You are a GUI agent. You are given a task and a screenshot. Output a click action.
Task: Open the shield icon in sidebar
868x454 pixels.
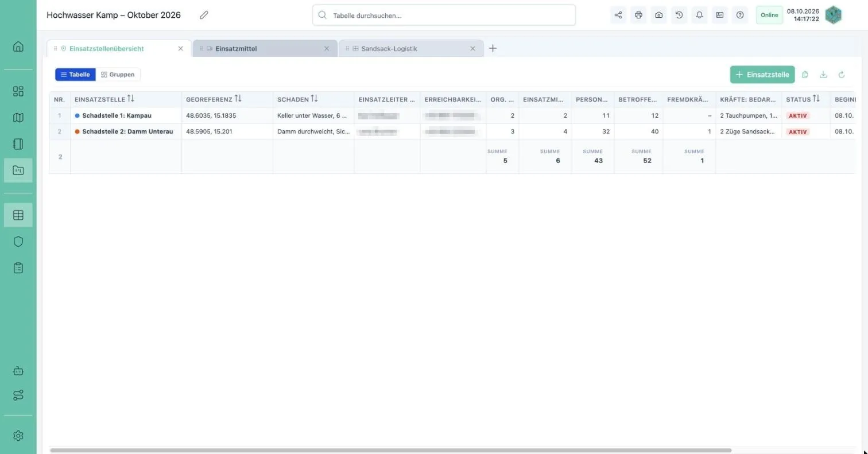point(18,242)
